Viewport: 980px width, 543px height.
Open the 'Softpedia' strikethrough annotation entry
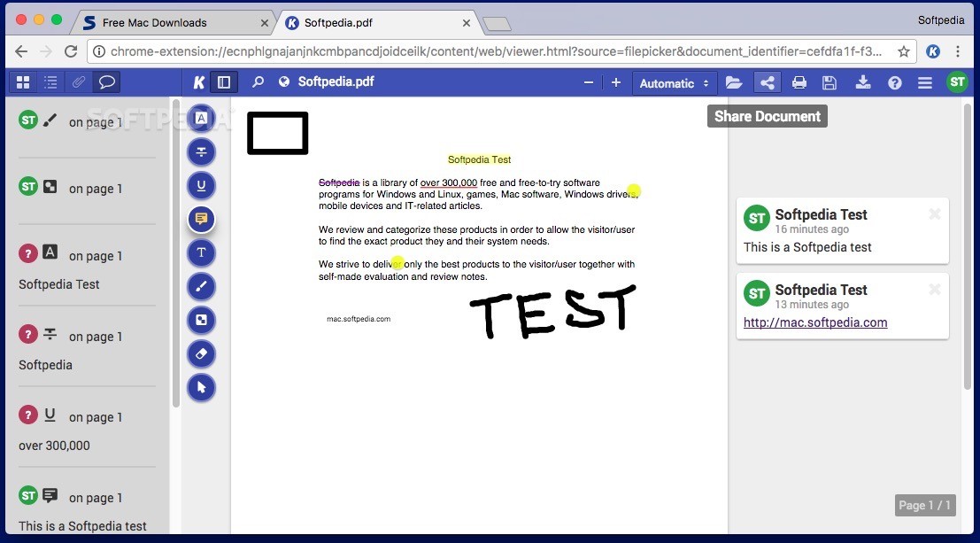click(87, 348)
